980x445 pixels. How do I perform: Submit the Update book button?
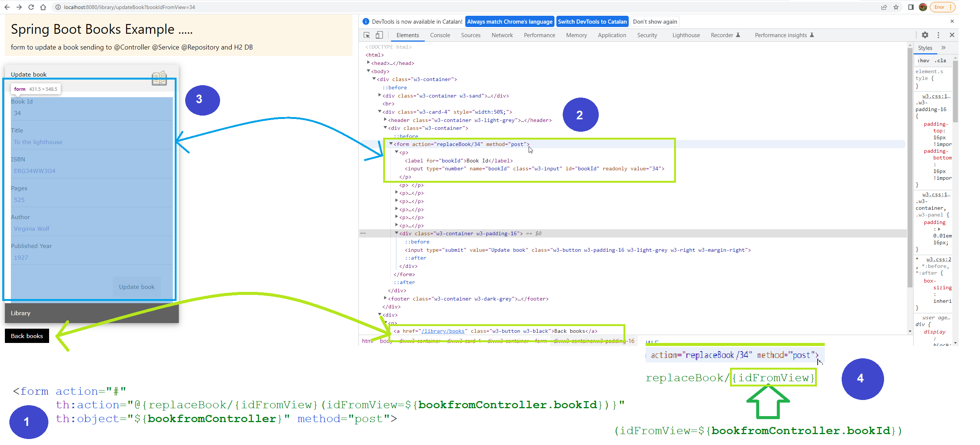coord(136,287)
